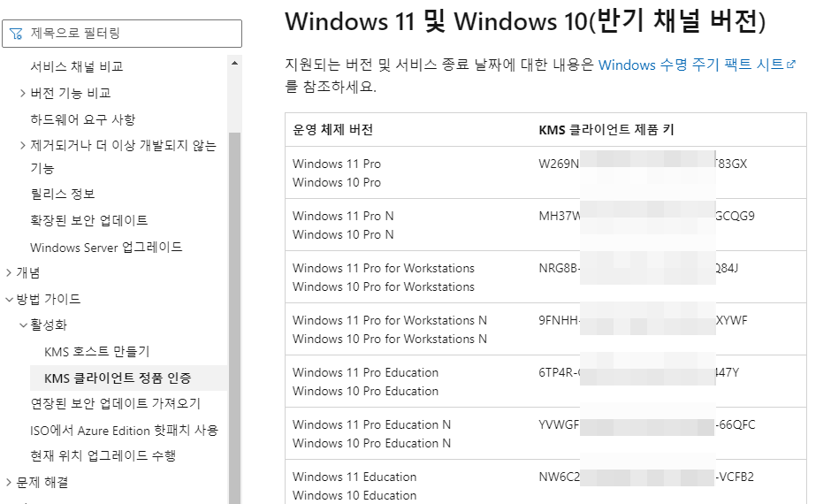
Task: Open '하드웨어 요구 사항' page
Action: click(x=83, y=119)
